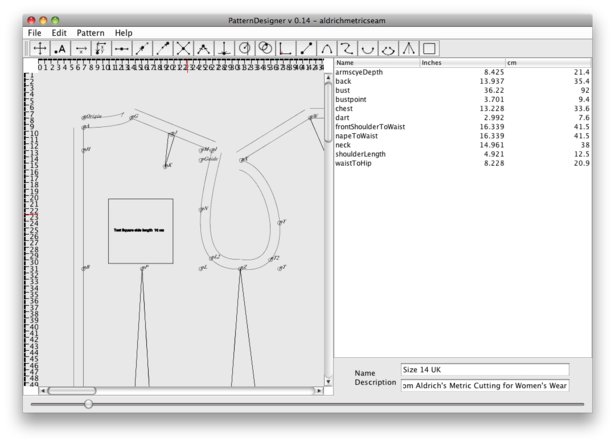The width and height of the screenshot is (615, 444).
Task: Click canvas horizontal scrollbar left arrow
Action: 43,391
